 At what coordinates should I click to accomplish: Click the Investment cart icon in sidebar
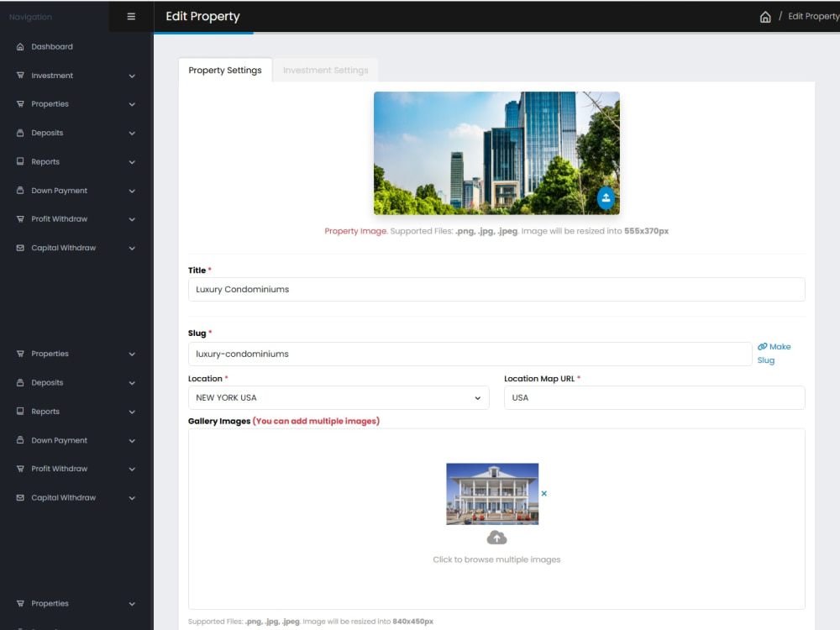[x=20, y=76]
